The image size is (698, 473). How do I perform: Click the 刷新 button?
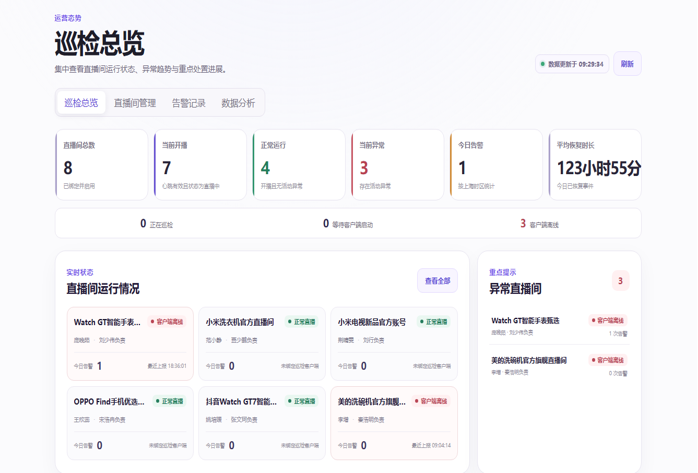click(627, 64)
